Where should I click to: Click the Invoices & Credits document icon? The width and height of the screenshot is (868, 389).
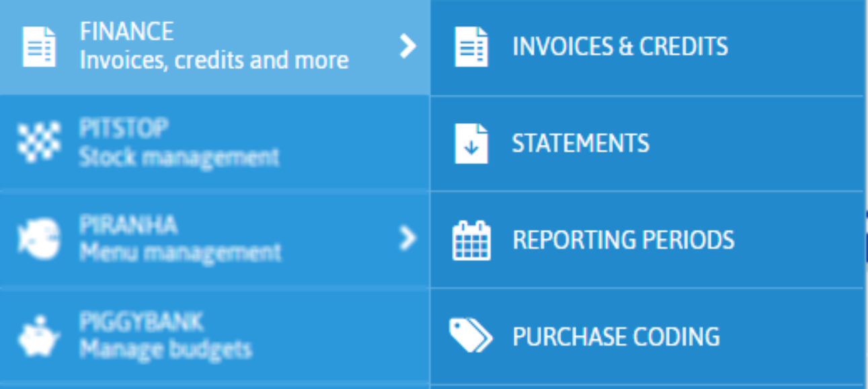(x=471, y=46)
